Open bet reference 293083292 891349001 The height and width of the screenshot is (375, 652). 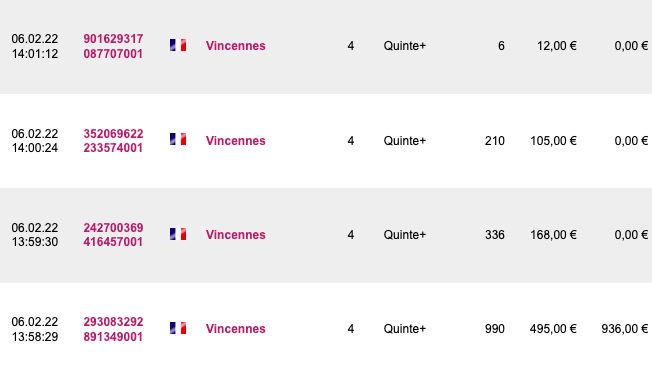[113, 329]
